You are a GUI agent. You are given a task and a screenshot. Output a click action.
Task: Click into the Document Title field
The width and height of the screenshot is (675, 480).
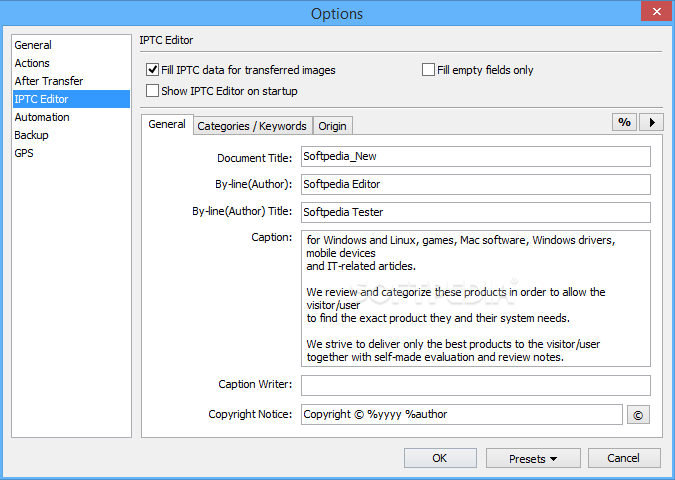(476, 157)
